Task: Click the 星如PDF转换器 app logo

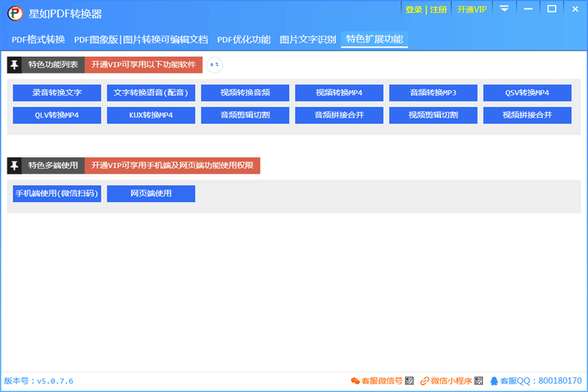Action: pos(15,13)
